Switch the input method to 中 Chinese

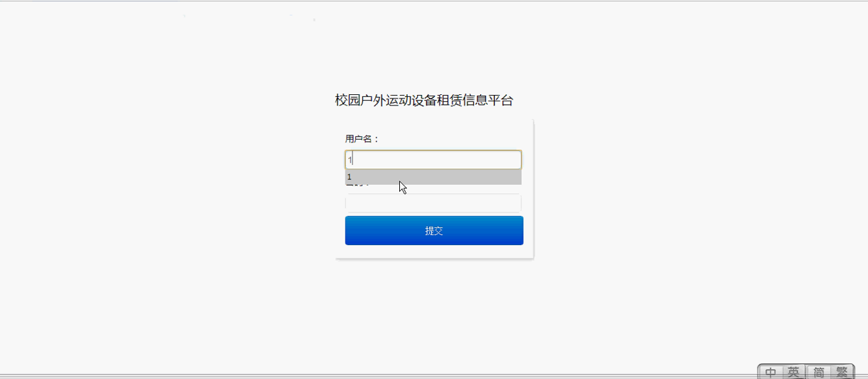coord(771,373)
